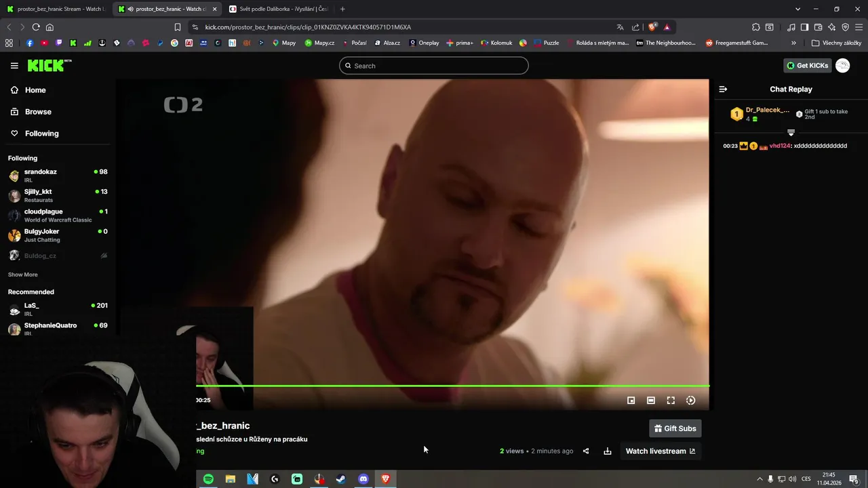Open tab search dropdown arrow
Viewport: 868px width, 488px height.
pyautogui.click(x=797, y=9)
